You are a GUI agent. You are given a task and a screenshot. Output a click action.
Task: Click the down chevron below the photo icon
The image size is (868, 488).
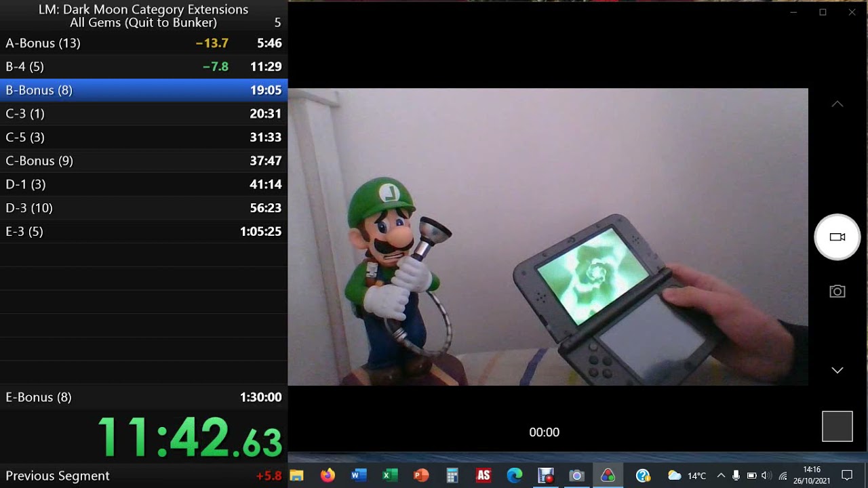(837, 370)
